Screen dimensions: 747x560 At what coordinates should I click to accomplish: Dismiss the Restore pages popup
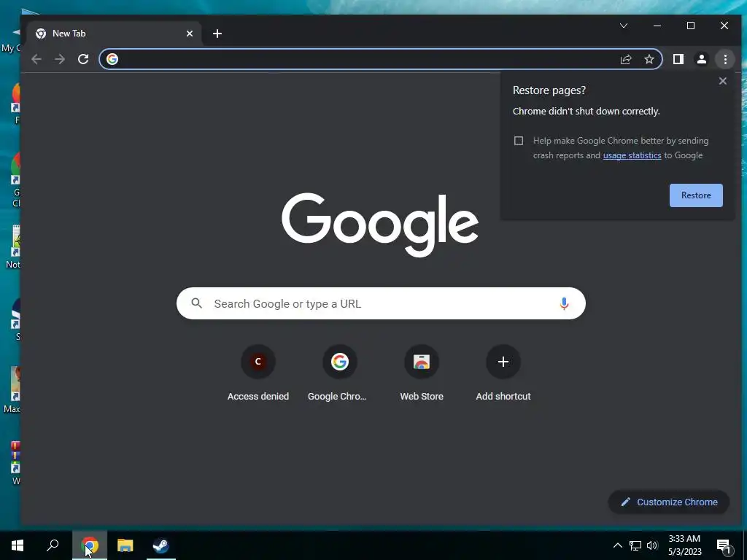pyautogui.click(x=723, y=81)
